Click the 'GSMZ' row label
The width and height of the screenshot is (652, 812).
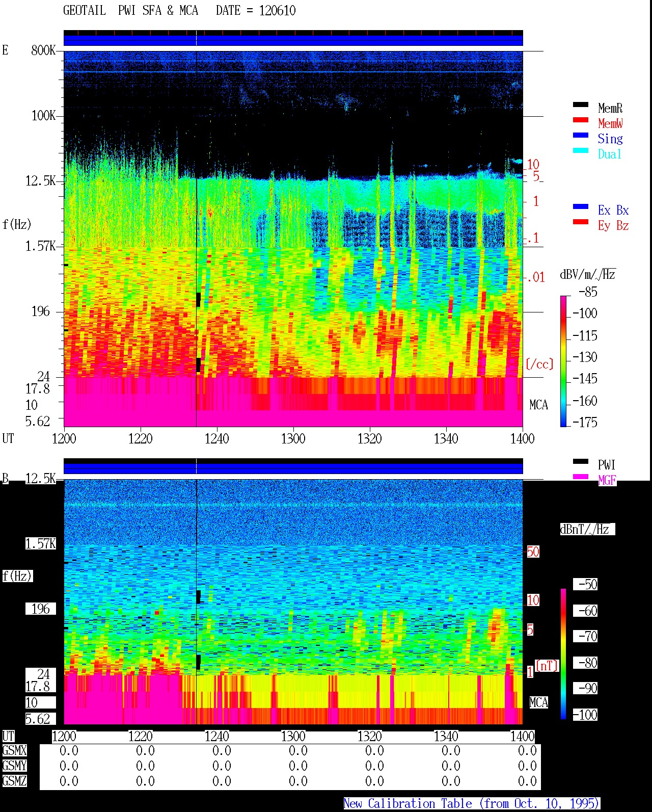(14, 781)
